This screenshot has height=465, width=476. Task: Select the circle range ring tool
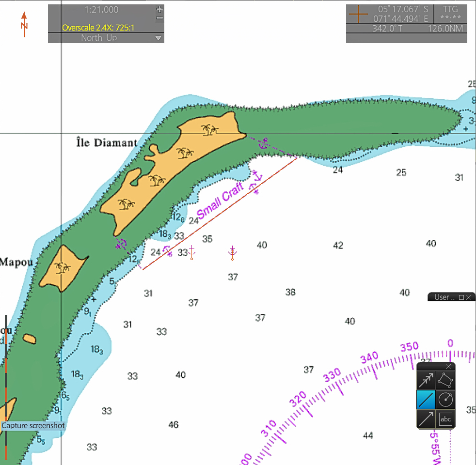[445, 400]
